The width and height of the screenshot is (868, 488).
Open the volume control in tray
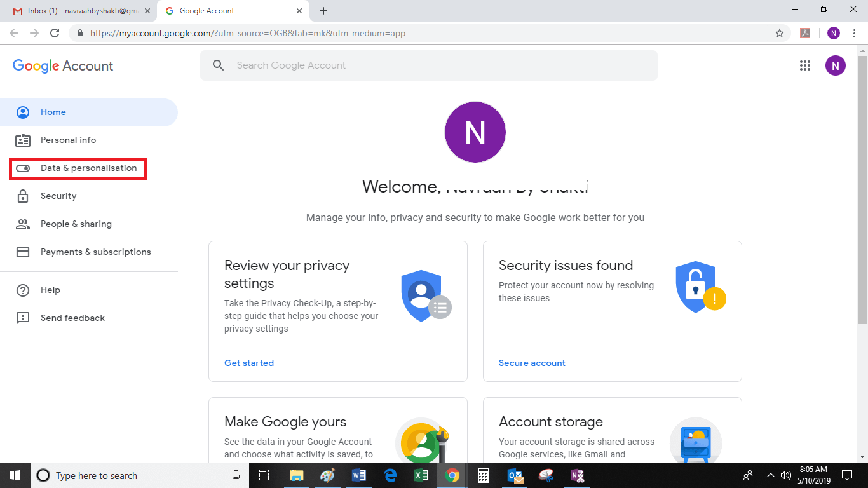pyautogui.click(x=786, y=475)
